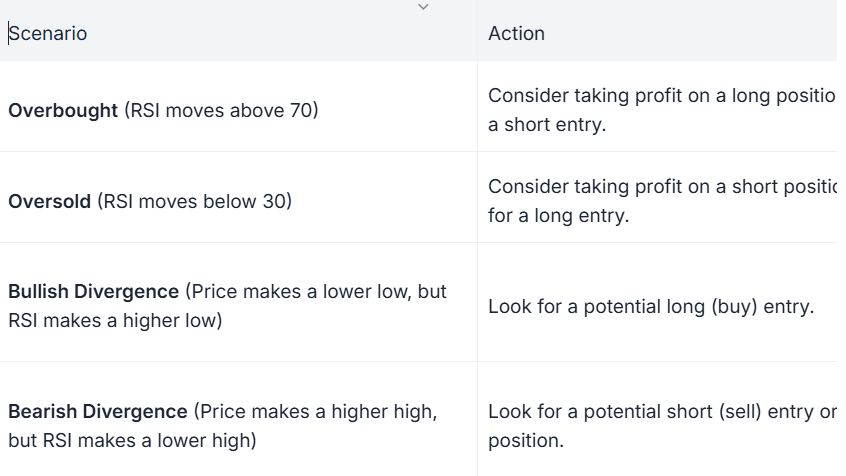Image resolution: width=846 pixels, height=476 pixels.
Task: Click the Action column header
Action: [516, 34]
